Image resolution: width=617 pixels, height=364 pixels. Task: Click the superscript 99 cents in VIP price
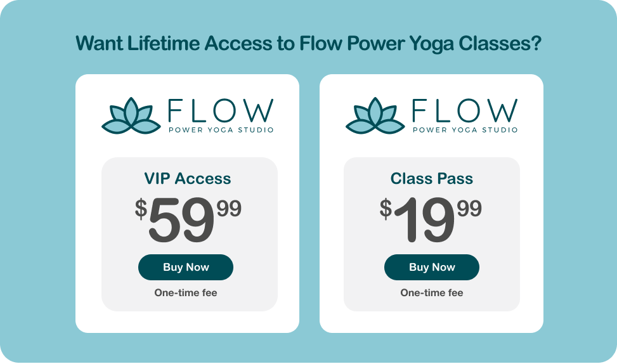[229, 208]
